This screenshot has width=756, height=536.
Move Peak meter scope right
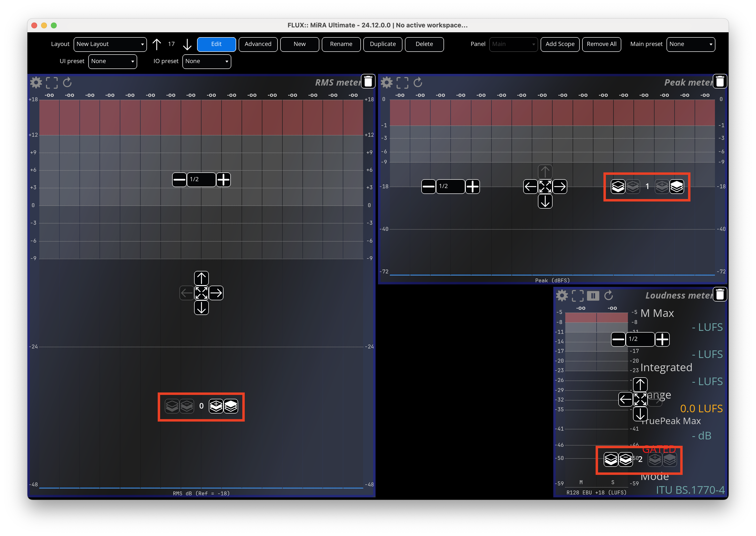click(x=560, y=187)
